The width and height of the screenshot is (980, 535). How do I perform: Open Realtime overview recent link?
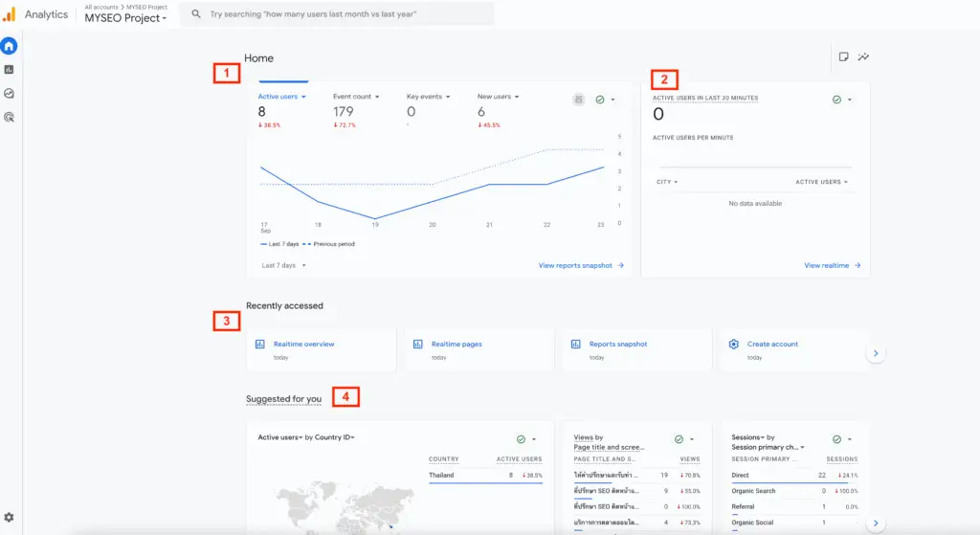(303, 345)
